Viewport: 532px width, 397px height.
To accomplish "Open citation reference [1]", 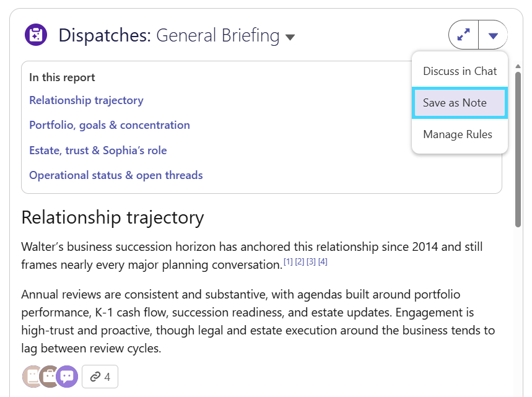I will pyautogui.click(x=288, y=261).
